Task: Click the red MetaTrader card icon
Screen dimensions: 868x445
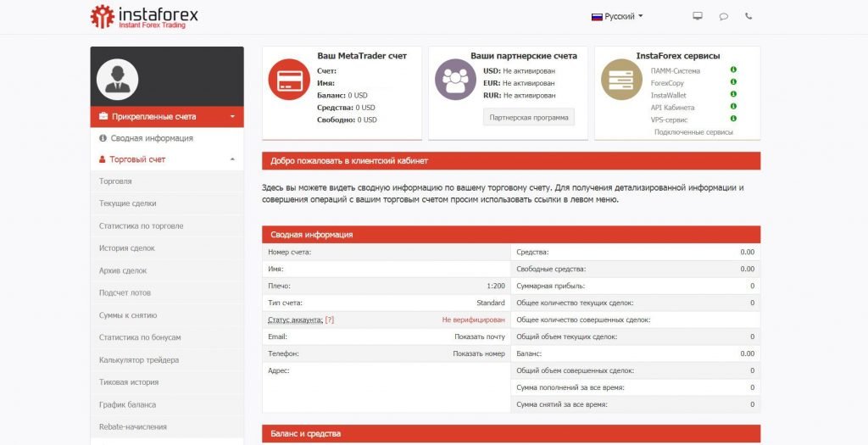Action: click(x=288, y=81)
